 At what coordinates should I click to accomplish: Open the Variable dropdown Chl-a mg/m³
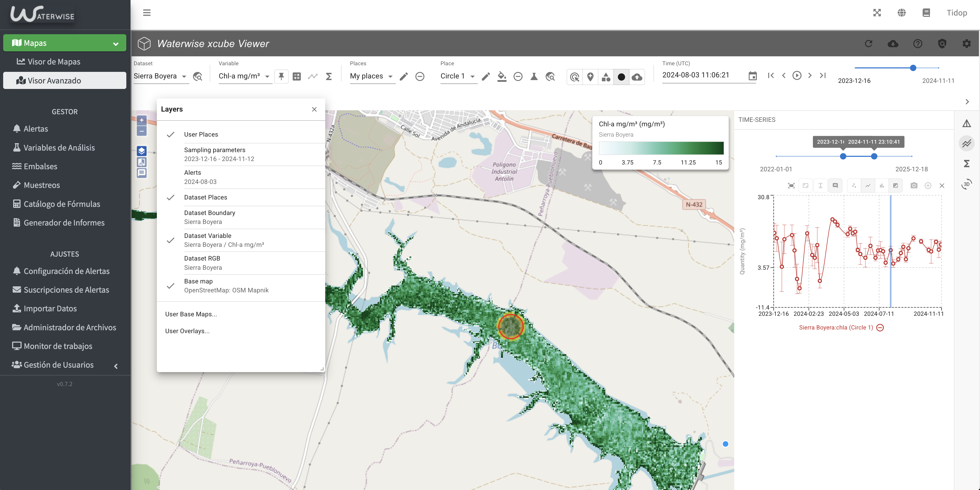coord(245,76)
